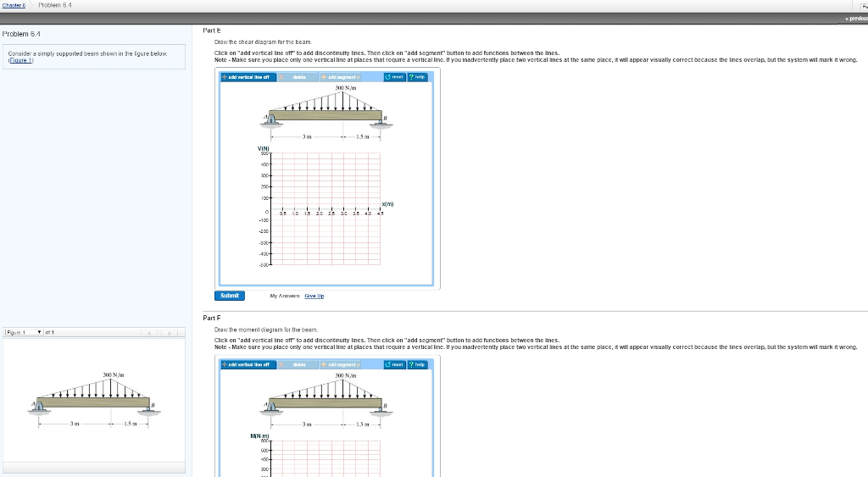The width and height of the screenshot is (868, 477).
Task: Click the Part F heading text
Action: point(211,319)
